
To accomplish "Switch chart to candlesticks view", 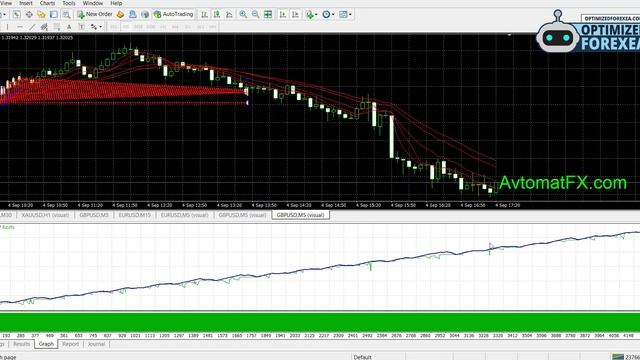I will pos(217,15).
